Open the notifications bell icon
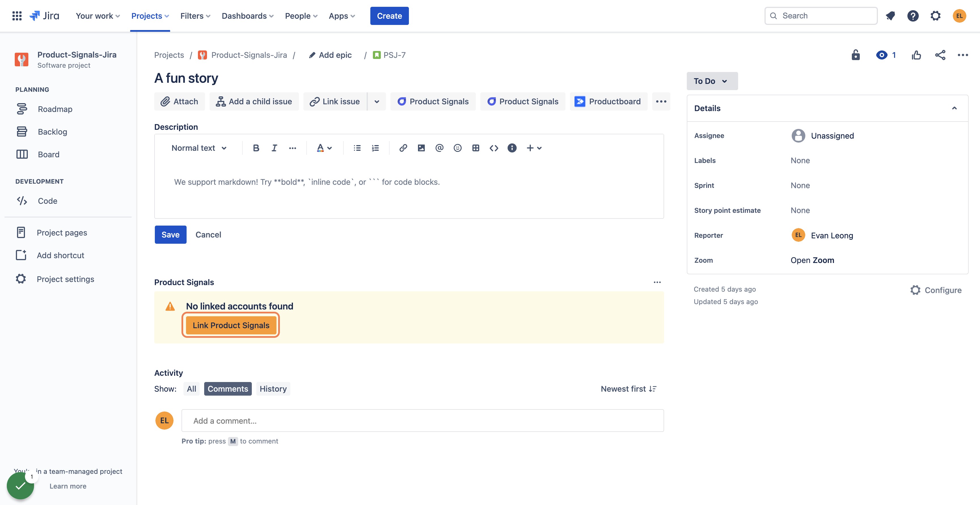The image size is (980, 505). click(x=890, y=16)
